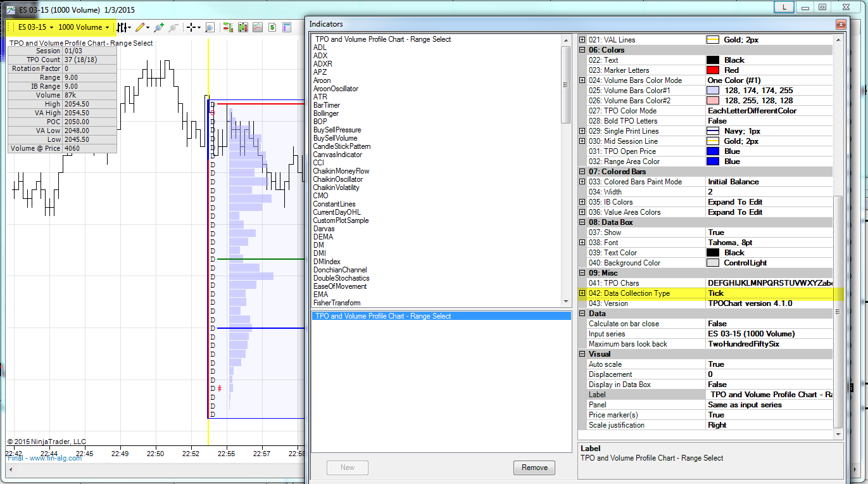
Task: Open the Data Series candlestick icon
Action: [242, 27]
